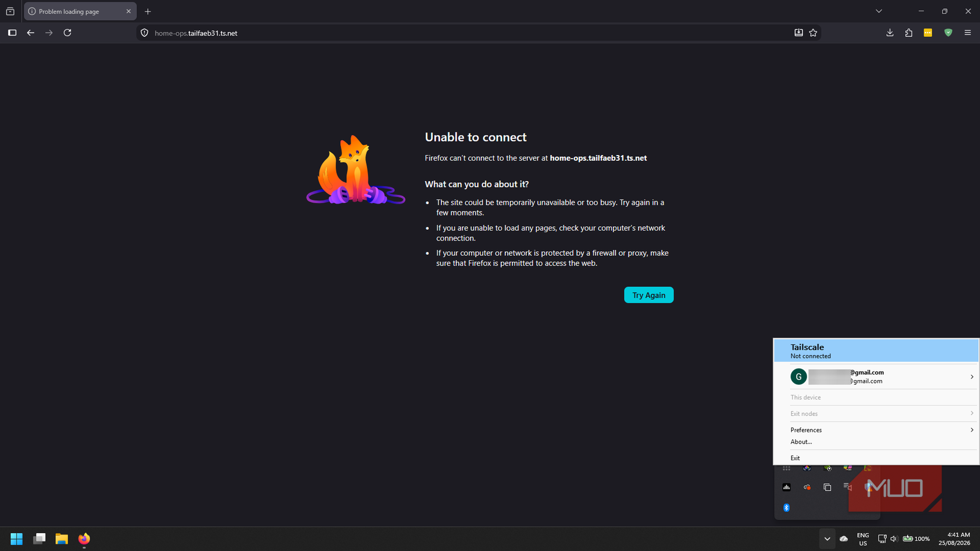
Task: Click the Unable to connect heading
Action: (476, 137)
